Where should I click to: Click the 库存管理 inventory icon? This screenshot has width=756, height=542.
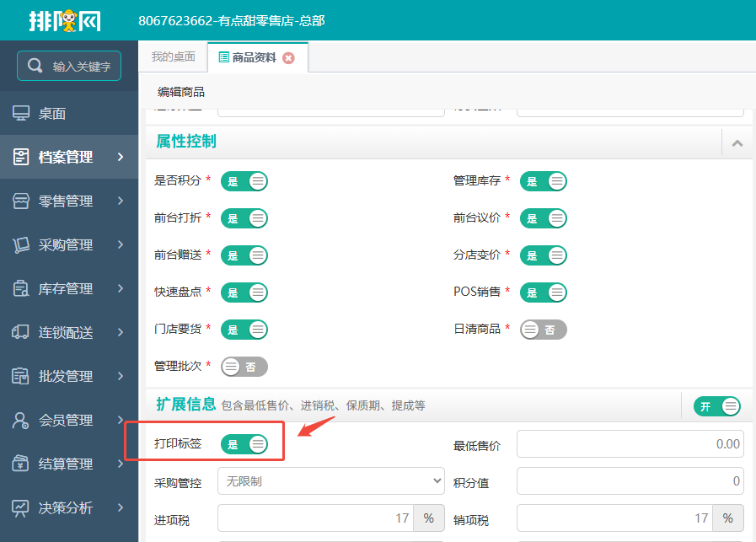coord(21,289)
